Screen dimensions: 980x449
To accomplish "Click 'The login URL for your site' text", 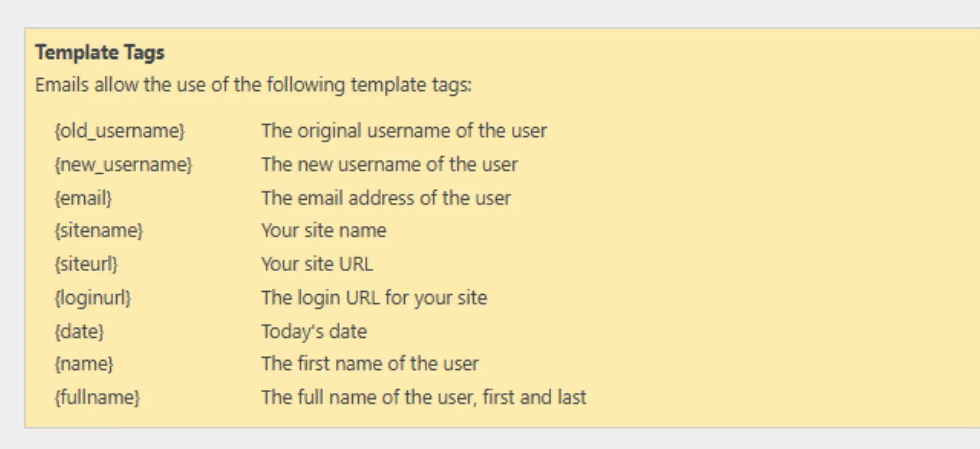I will [374, 298].
